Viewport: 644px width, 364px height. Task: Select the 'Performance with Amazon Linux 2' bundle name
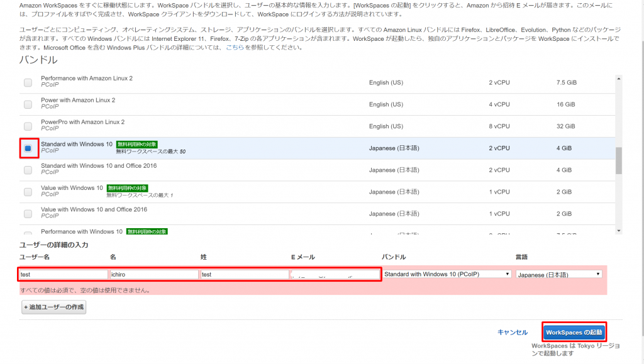tap(87, 79)
